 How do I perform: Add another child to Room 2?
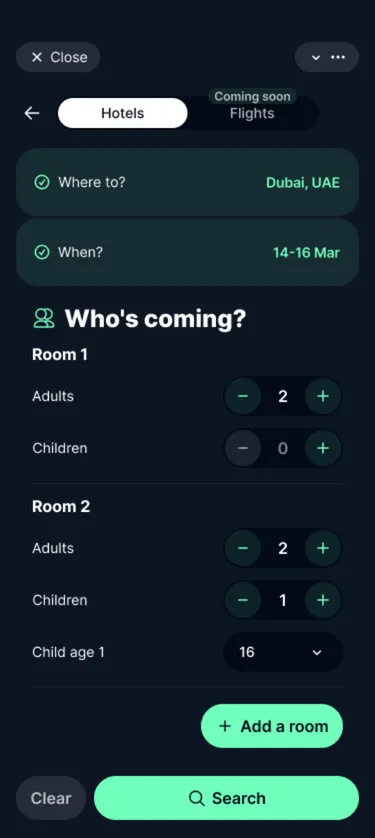tap(323, 600)
